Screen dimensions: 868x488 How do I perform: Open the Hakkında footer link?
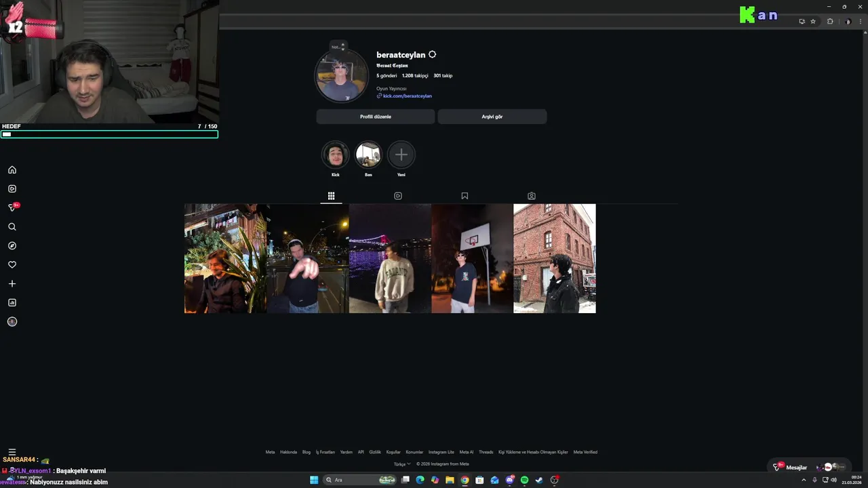coord(289,452)
